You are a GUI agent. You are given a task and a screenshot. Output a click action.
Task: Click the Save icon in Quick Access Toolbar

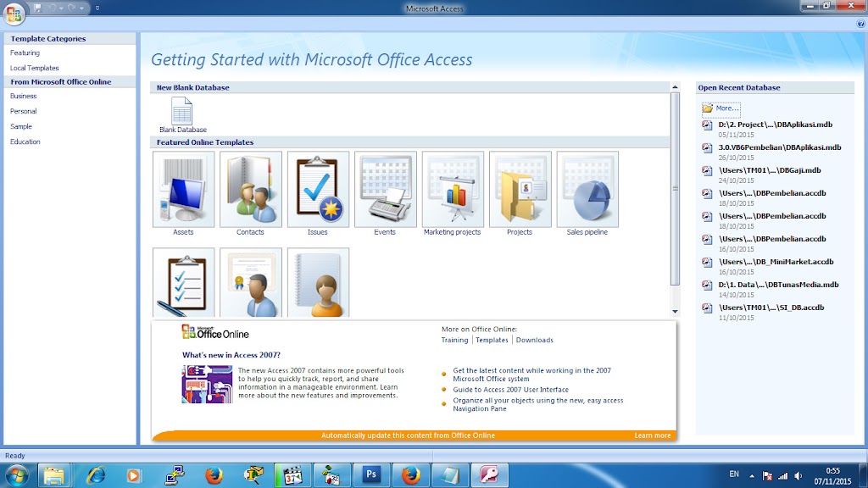pos(38,8)
